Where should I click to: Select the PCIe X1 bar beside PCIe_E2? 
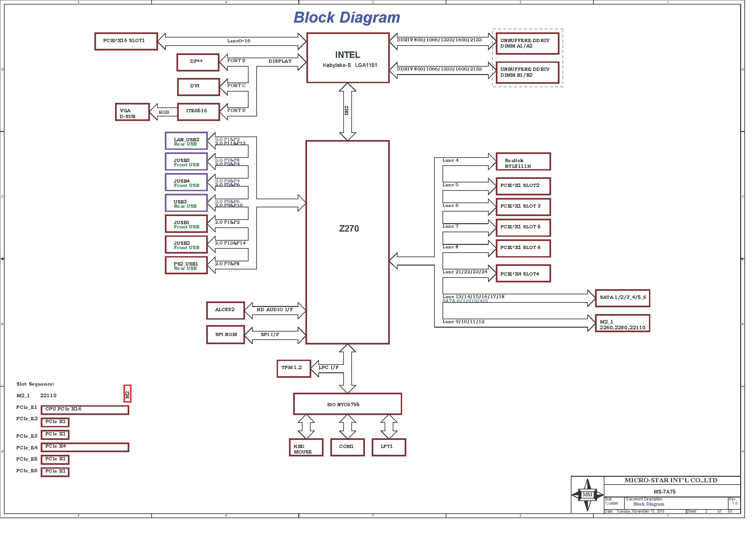click(55, 422)
